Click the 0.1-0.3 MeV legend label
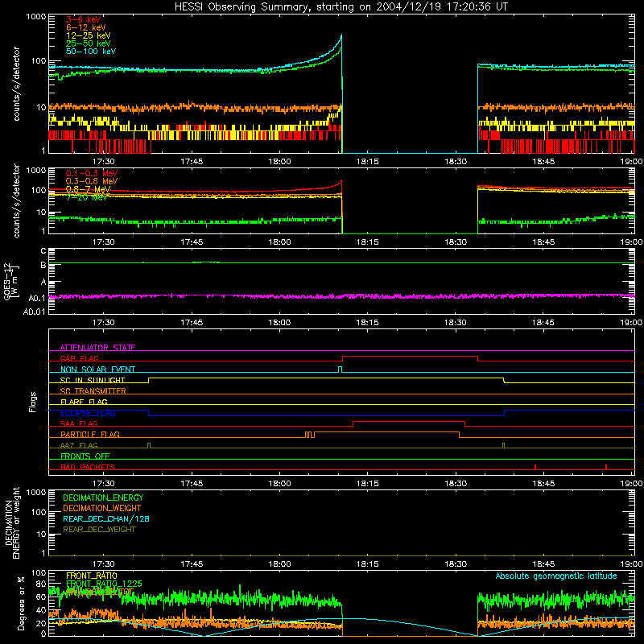This screenshot has width=644, height=644. [92, 173]
